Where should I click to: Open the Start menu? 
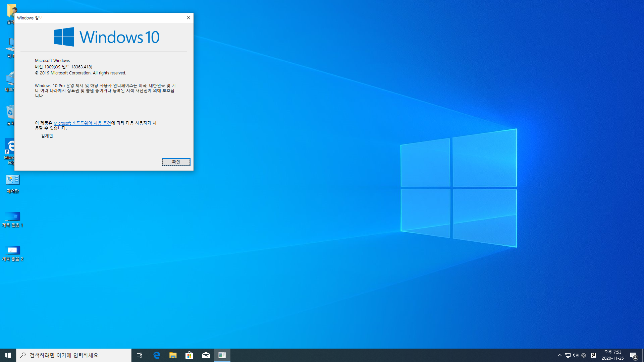(8, 355)
